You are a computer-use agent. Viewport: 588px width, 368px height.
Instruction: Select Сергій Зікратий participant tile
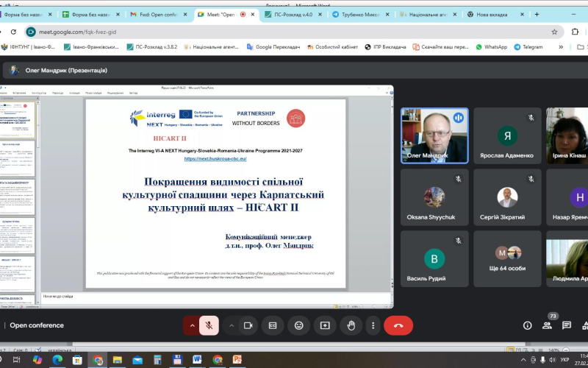[507, 197]
